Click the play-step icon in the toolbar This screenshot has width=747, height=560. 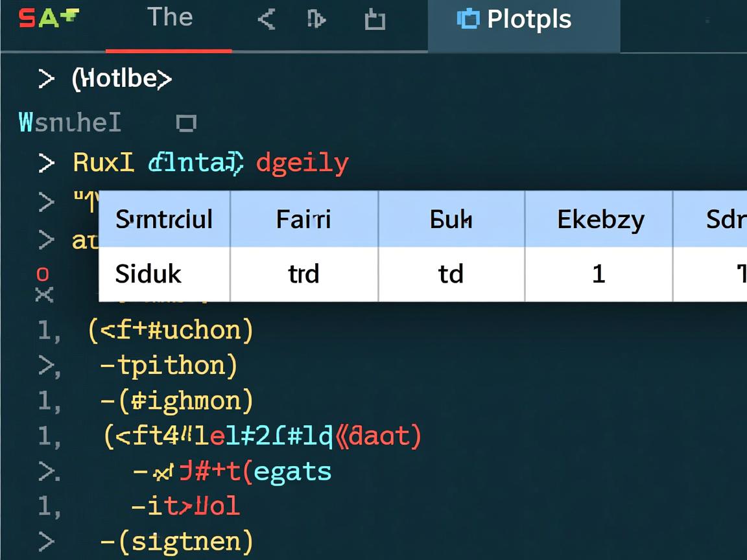point(316,19)
